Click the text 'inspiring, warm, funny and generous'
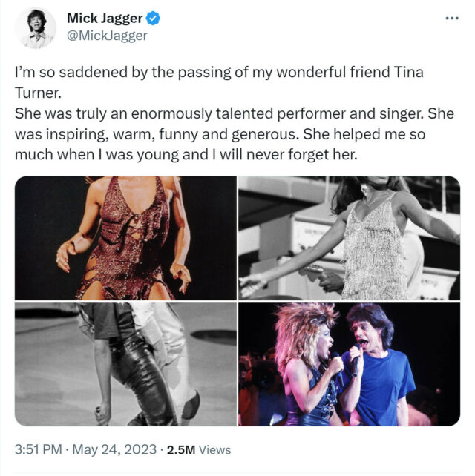Screen dimensions: 475x476 pyautogui.click(x=171, y=134)
